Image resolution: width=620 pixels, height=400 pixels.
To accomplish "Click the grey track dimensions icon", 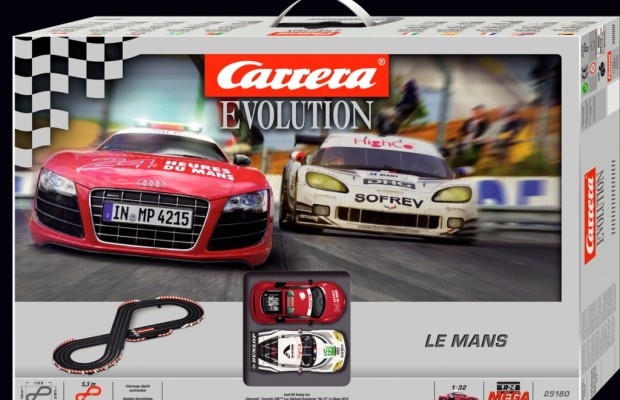I will pyautogui.click(x=38, y=391).
